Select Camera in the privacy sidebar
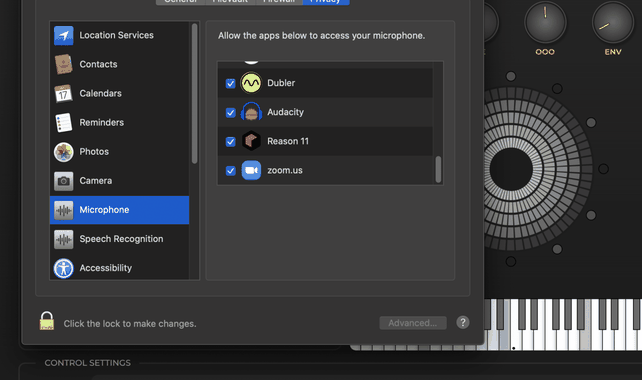Image resolution: width=642 pixels, height=380 pixels. click(119, 181)
